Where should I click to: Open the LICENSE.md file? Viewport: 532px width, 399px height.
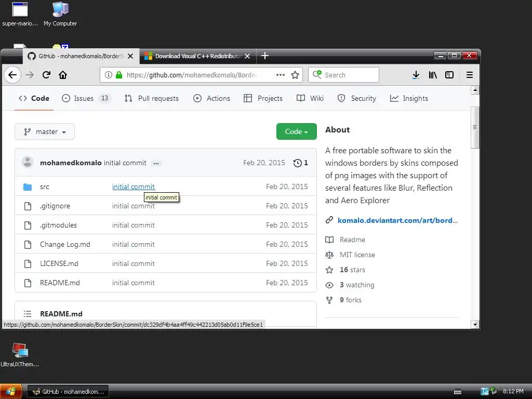(x=59, y=263)
